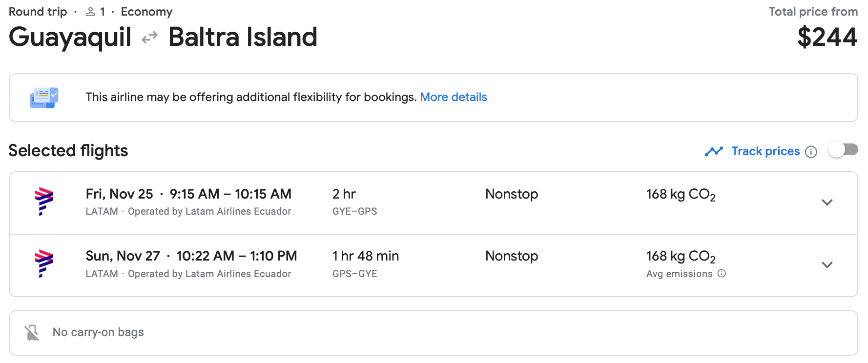
Task: Expand the Sun, Nov 27 flight details
Action: [827, 265]
